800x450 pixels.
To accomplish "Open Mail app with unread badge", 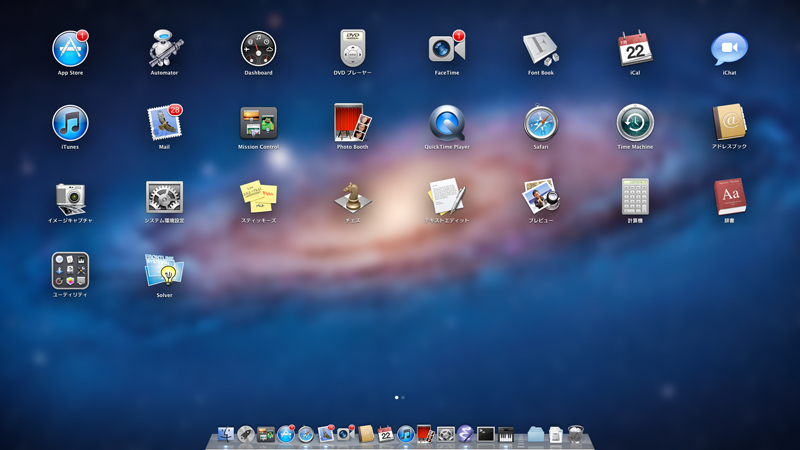I will point(164,123).
